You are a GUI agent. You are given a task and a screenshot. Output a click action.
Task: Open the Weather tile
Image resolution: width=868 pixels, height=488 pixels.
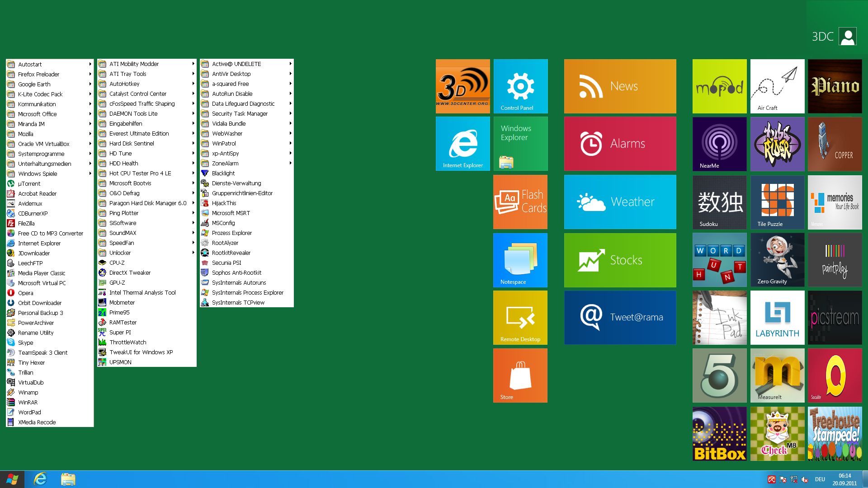[620, 202]
